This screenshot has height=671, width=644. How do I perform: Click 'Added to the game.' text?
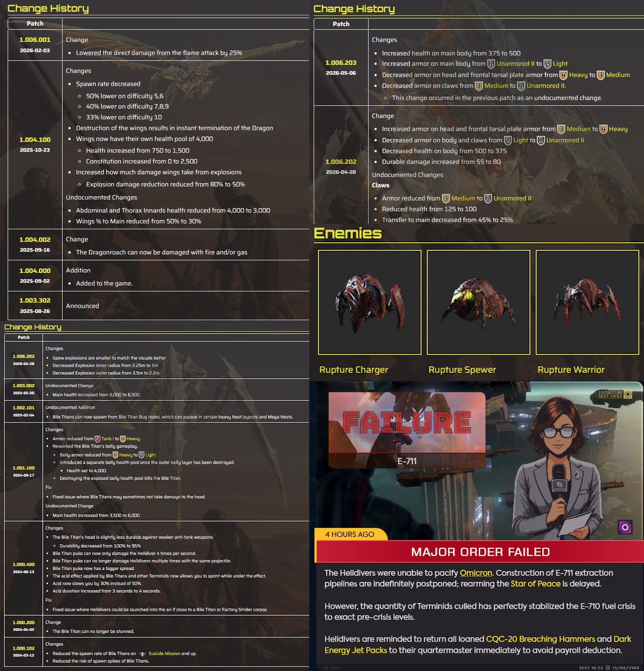104,284
